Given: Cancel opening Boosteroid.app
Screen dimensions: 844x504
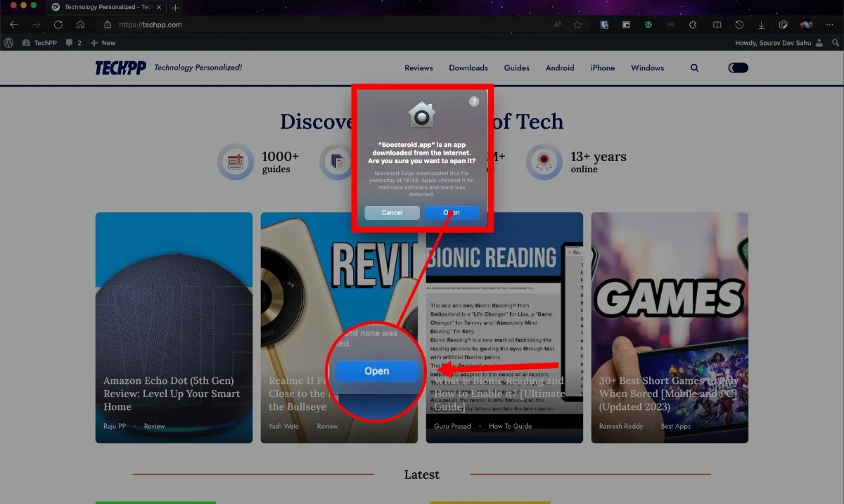Looking at the screenshot, I should [392, 212].
